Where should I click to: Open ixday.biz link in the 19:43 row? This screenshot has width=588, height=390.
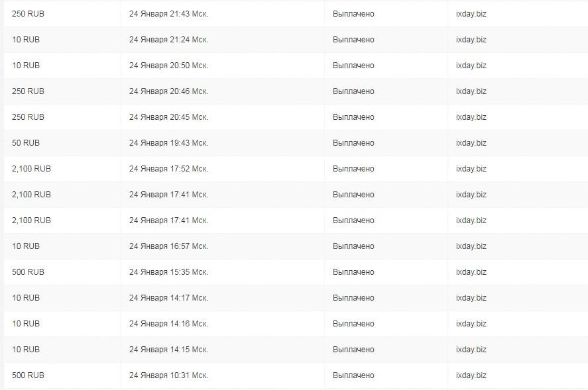pos(471,143)
